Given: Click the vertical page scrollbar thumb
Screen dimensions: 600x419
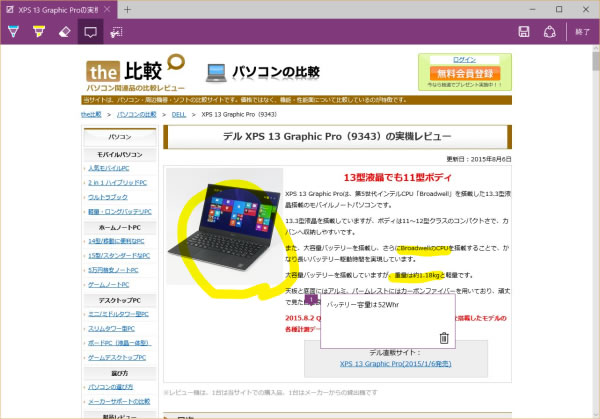Looking at the screenshot, I should (596, 62).
